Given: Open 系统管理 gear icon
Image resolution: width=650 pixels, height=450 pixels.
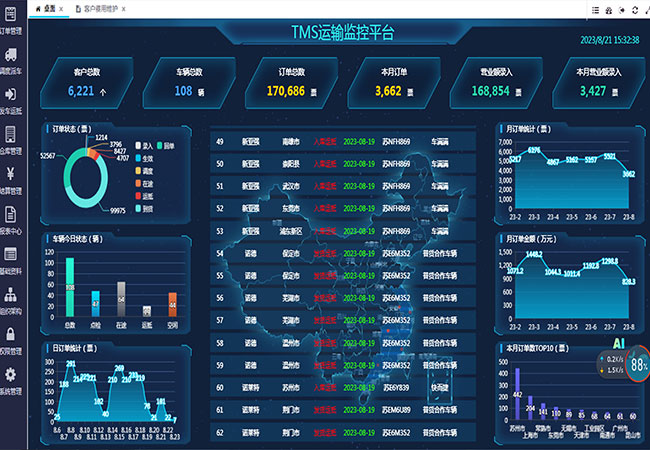Looking at the screenshot, I should (11, 375).
